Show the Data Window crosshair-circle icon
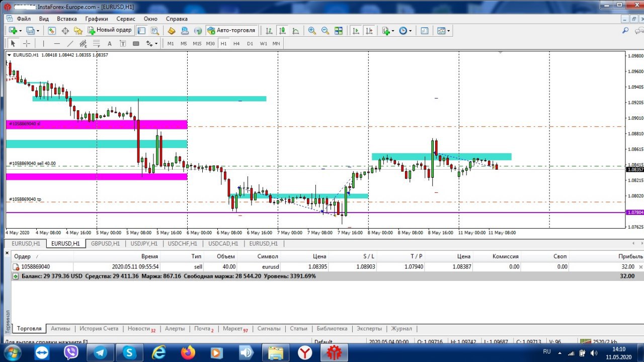Screen dimensions: 644x362 tap(65, 30)
